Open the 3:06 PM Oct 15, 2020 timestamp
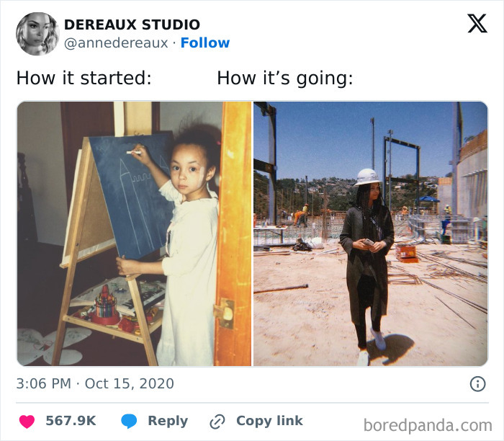 95,383
